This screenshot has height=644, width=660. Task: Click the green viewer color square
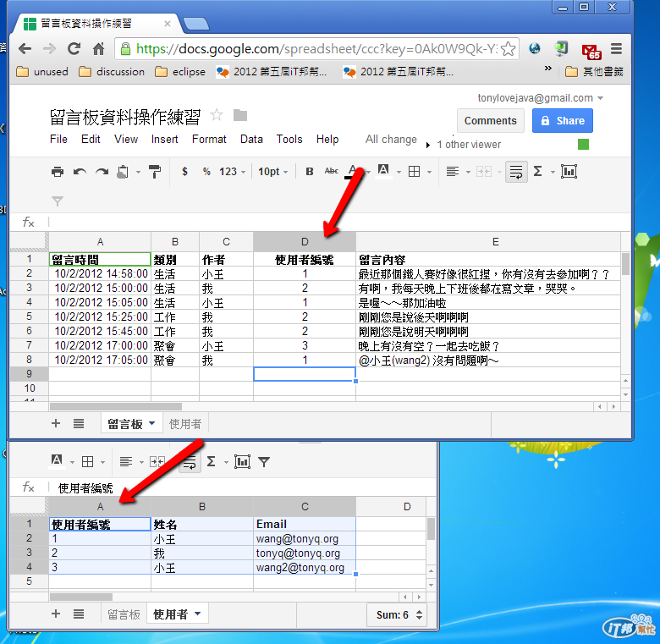click(583, 145)
